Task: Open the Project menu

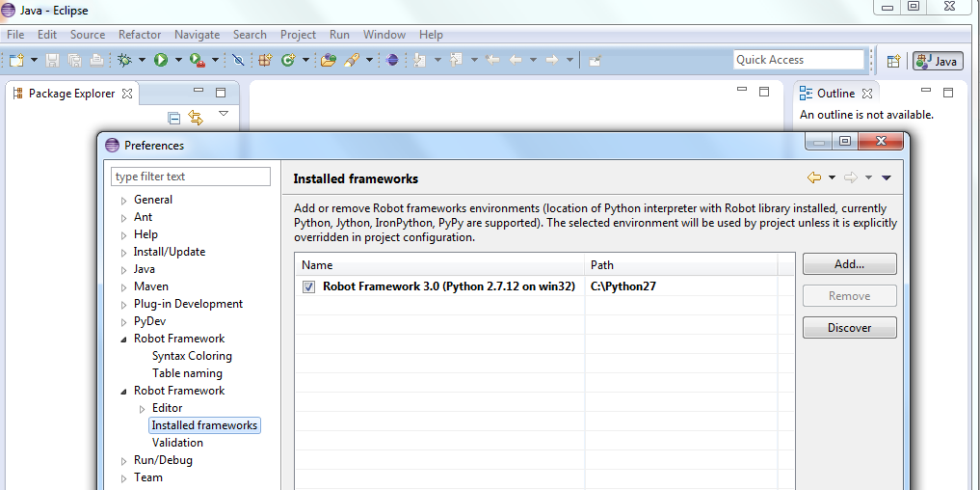Action: pyautogui.click(x=298, y=35)
